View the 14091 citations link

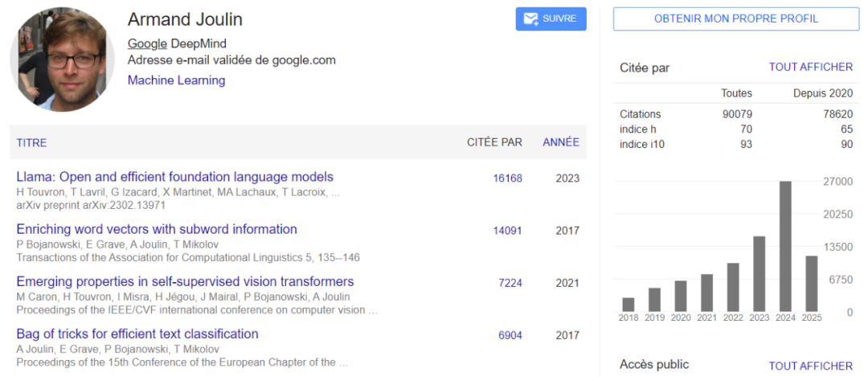coord(507,231)
